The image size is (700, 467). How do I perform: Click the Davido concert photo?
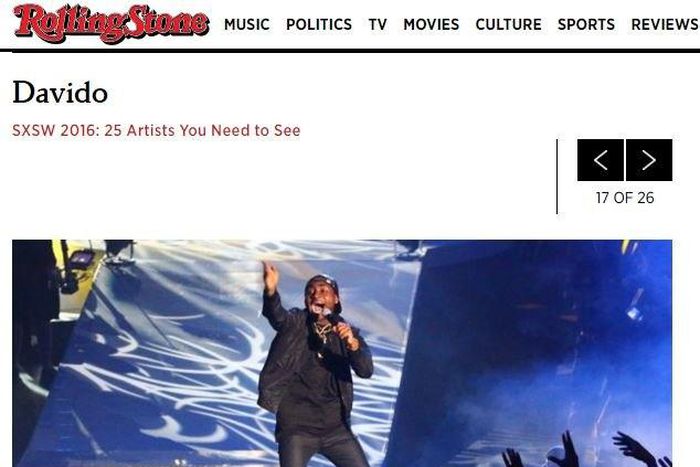[342, 353]
